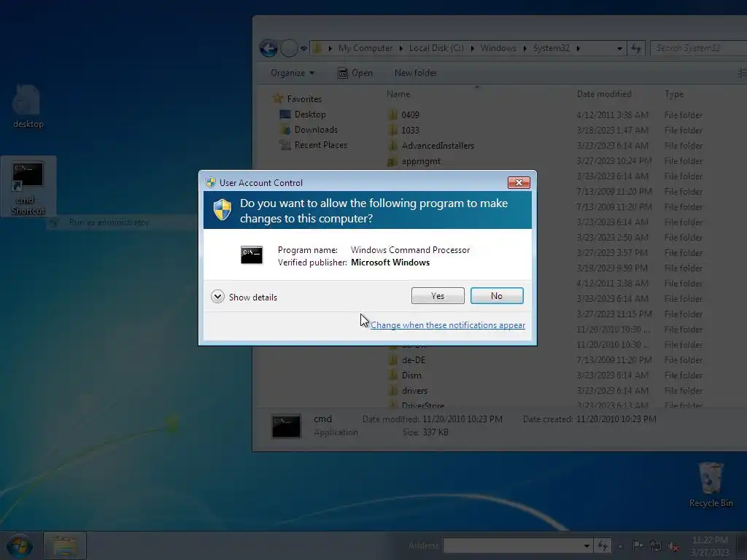747x560 pixels.
Task: Focus the Search System32 input field
Action: click(698, 48)
